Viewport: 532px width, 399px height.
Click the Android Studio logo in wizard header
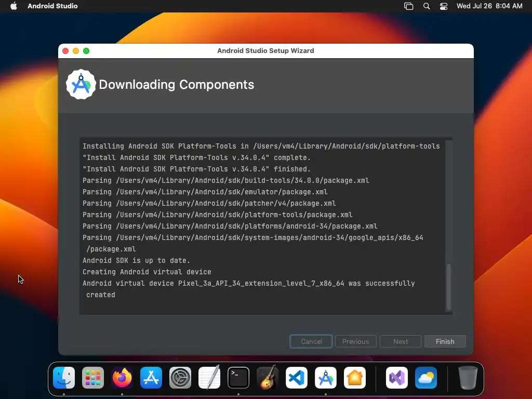[x=81, y=85]
